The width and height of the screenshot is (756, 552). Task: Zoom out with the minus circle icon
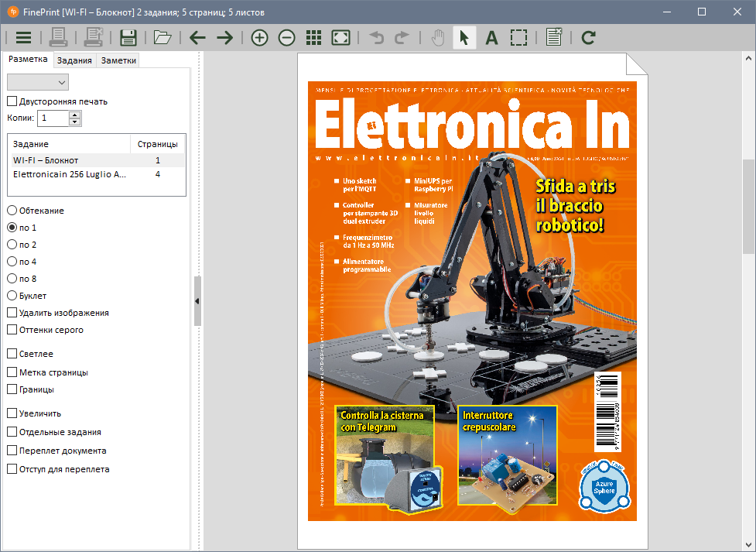click(286, 38)
